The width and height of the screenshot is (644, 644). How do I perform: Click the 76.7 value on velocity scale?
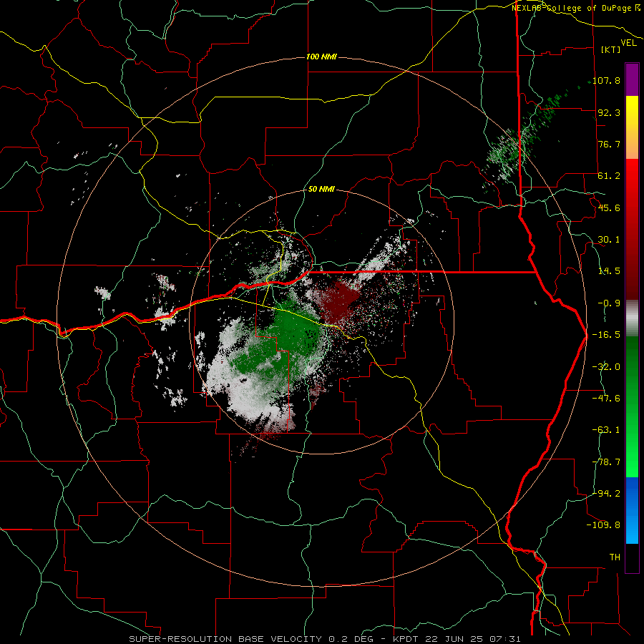pos(609,144)
